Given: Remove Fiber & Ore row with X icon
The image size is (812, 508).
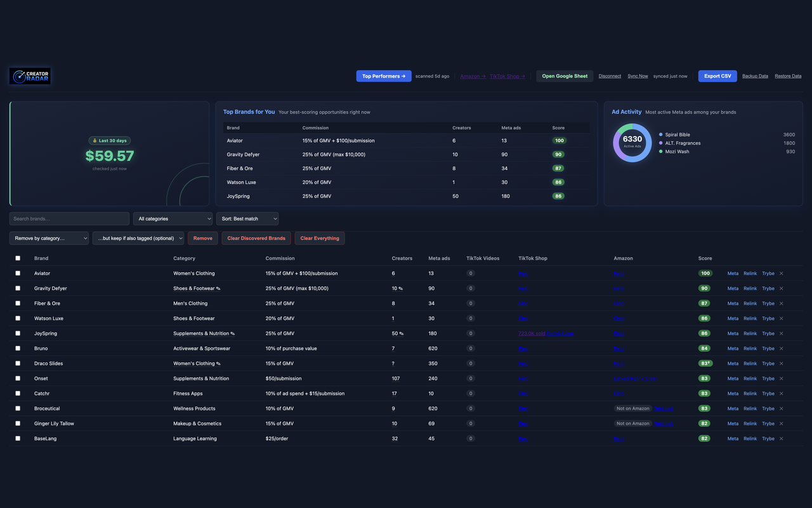Looking at the screenshot, I should (x=782, y=304).
